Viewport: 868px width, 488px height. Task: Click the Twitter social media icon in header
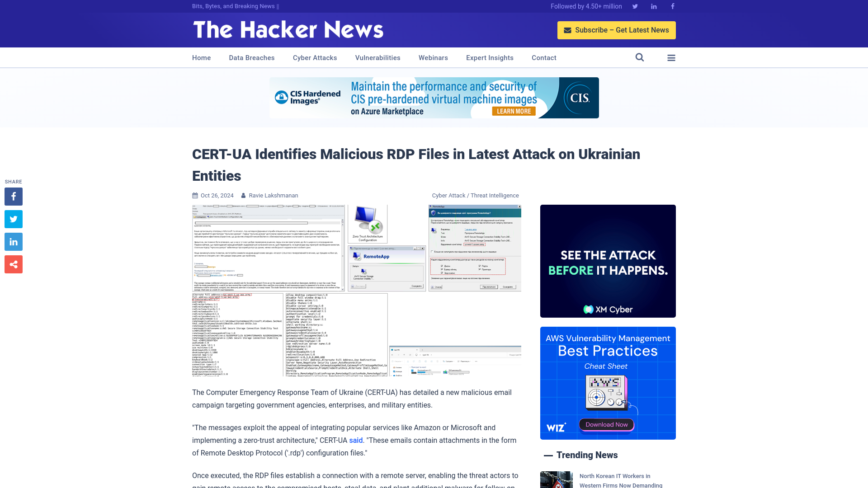tap(635, 6)
